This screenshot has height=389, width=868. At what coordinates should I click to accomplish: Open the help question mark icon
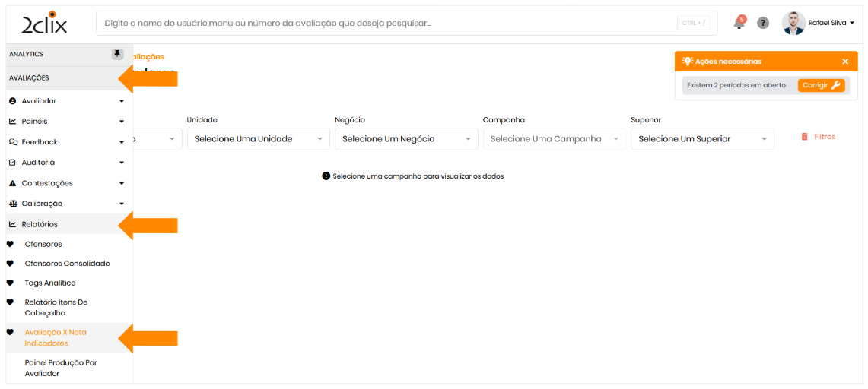[763, 23]
